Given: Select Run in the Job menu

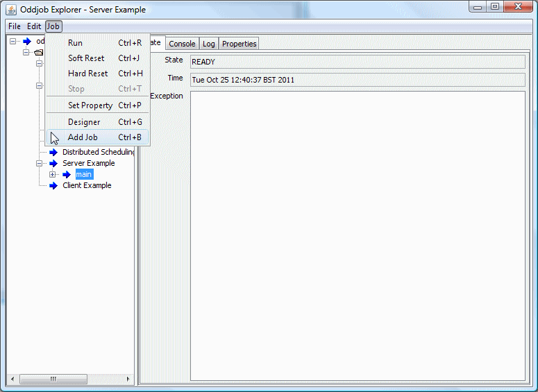Looking at the screenshot, I should coord(75,43).
